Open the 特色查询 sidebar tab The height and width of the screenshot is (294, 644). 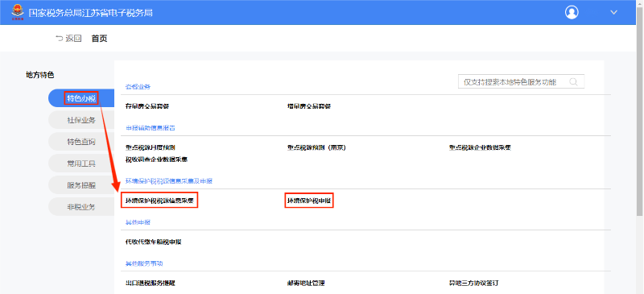(x=81, y=142)
